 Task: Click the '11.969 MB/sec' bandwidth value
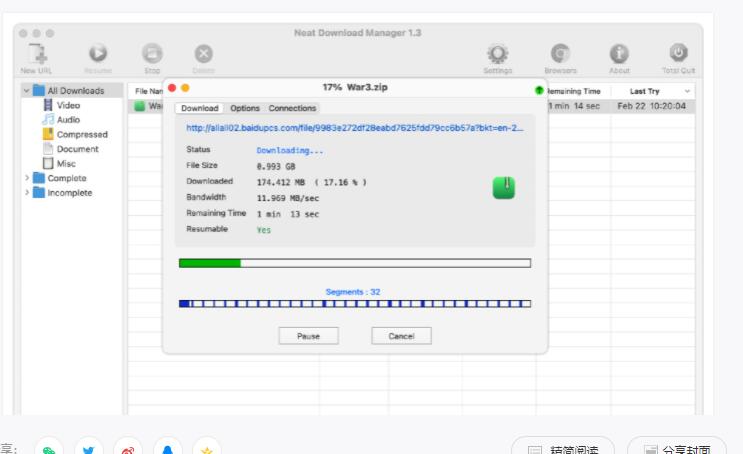point(288,198)
